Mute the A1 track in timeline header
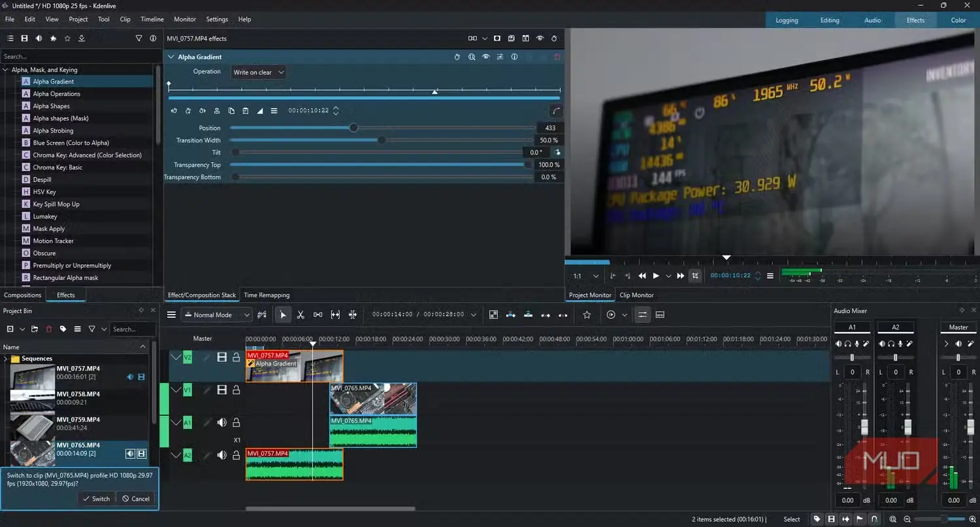The image size is (980, 527). [222, 422]
